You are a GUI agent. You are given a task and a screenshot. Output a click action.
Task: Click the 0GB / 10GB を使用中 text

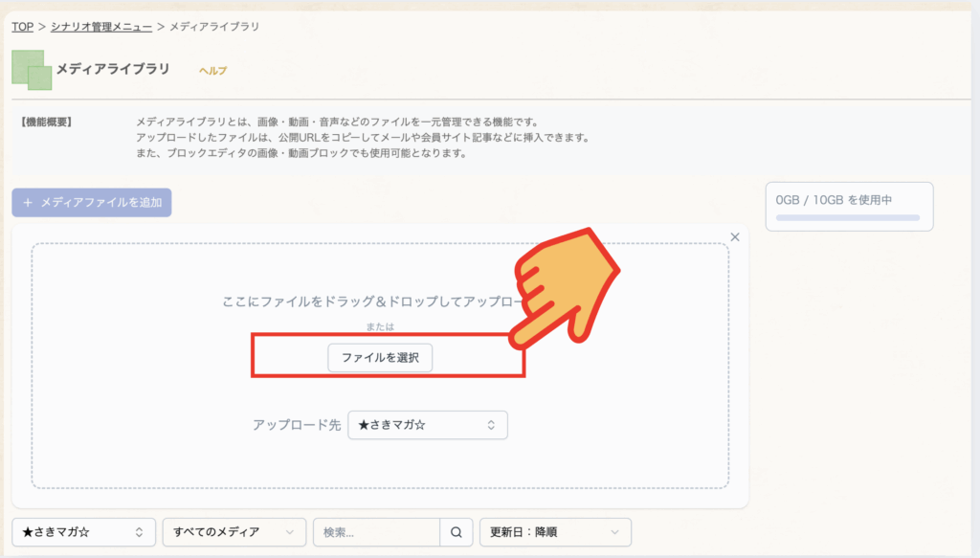coord(834,199)
